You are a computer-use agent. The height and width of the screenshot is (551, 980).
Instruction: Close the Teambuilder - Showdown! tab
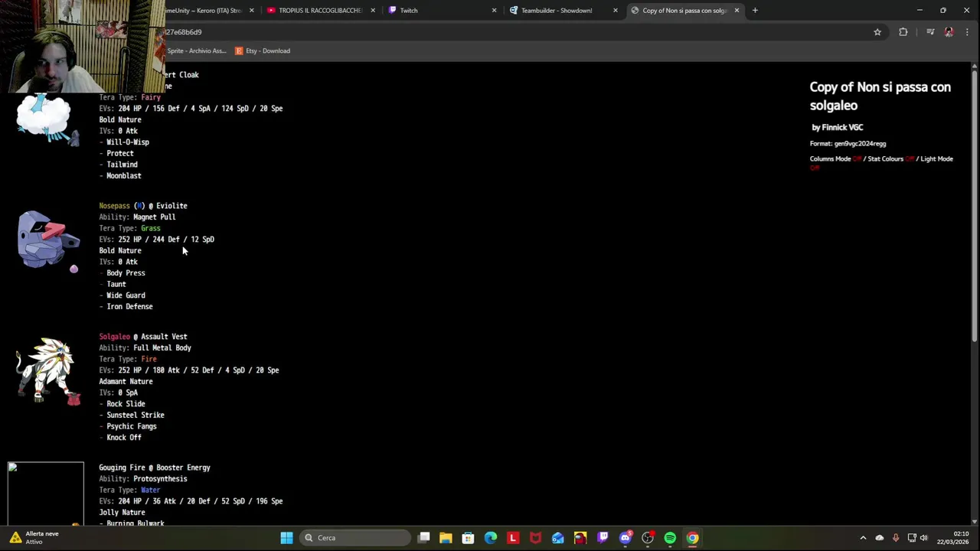[x=615, y=11]
